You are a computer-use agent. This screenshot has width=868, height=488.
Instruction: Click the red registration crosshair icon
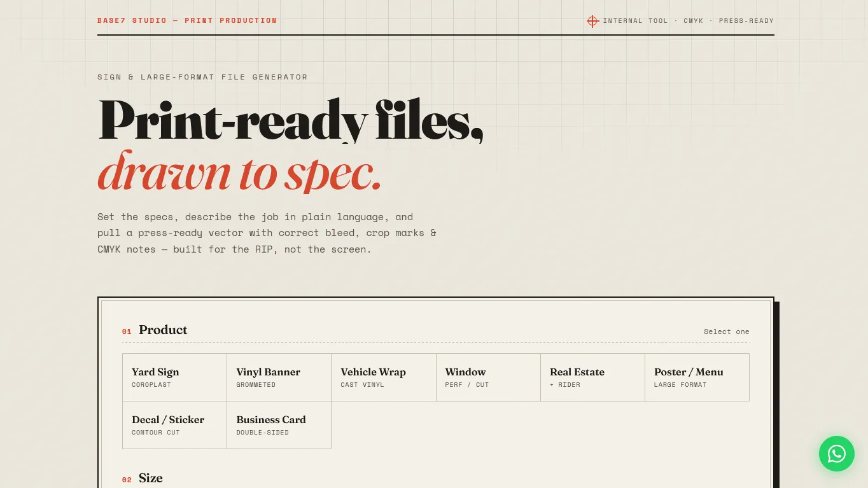592,21
